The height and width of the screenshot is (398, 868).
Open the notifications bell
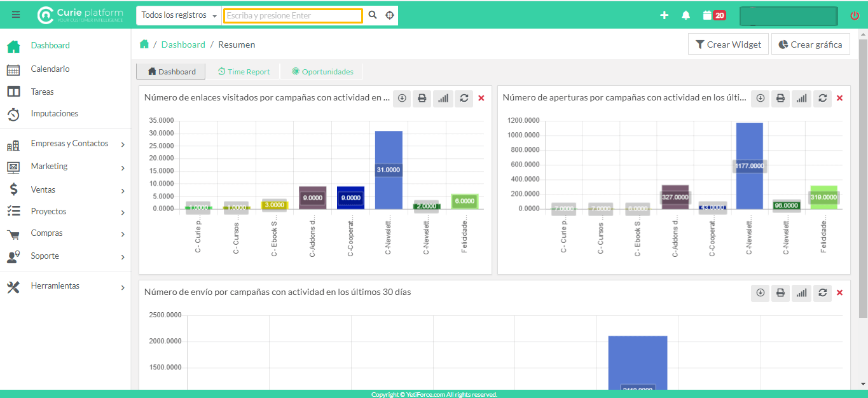click(x=685, y=15)
